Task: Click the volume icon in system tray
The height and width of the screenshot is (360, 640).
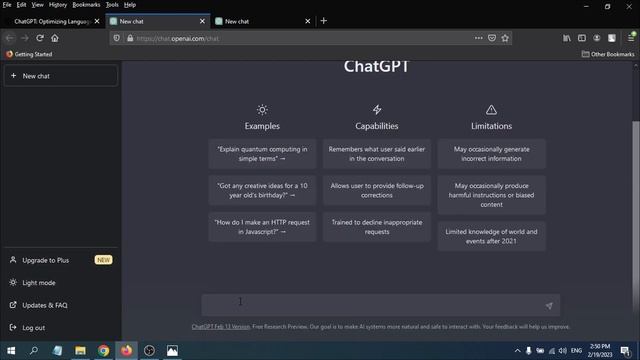Action: (x=563, y=351)
